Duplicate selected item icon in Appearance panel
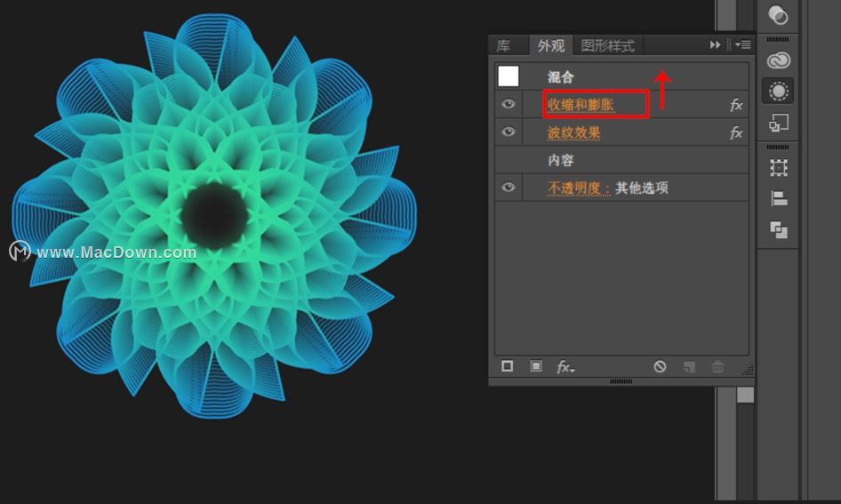841x504 pixels. coord(689,367)
